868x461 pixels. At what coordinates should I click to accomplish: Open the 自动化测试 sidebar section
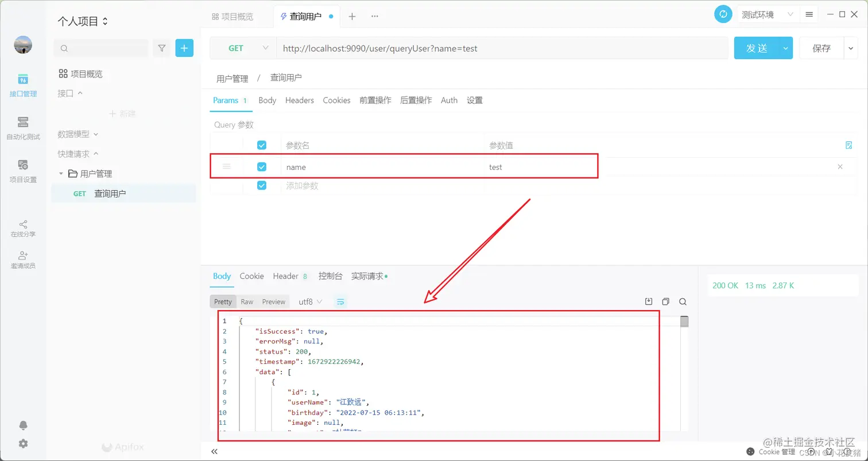(x=23, y=128)
